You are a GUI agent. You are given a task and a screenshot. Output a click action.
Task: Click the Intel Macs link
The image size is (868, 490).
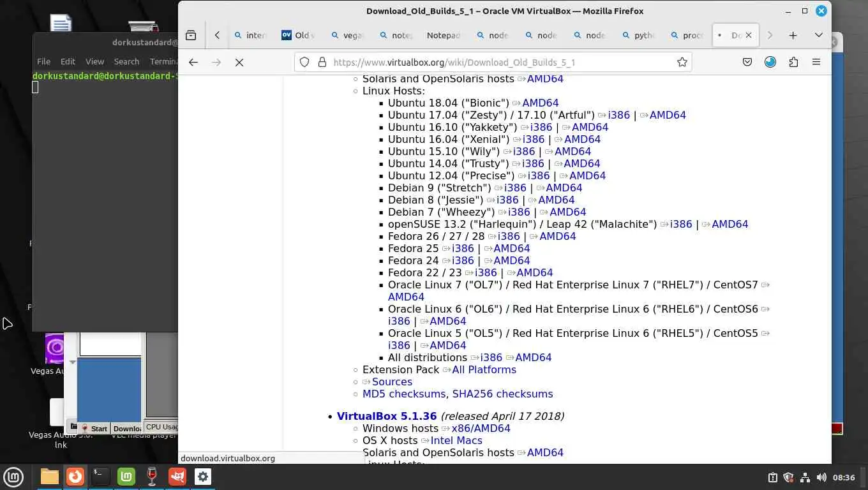456,440
